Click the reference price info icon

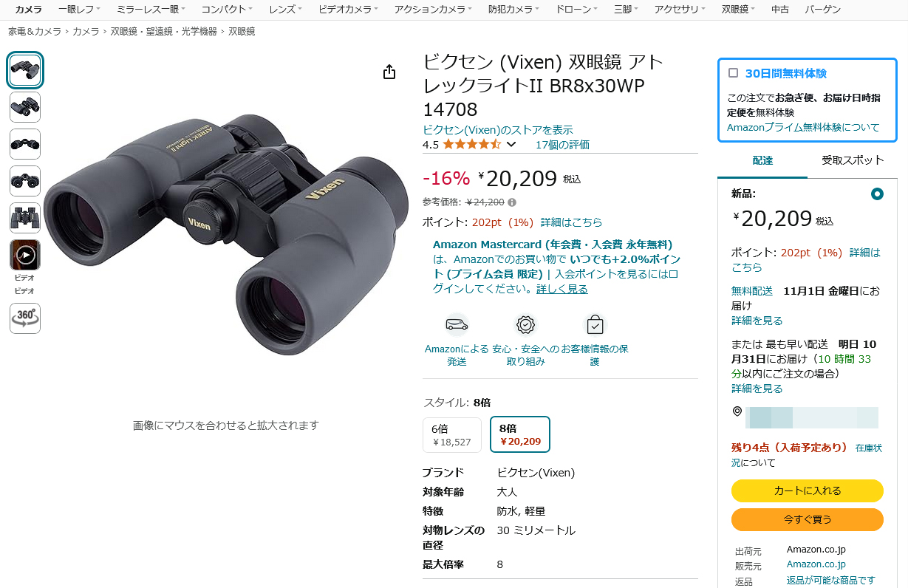point(512,202)
